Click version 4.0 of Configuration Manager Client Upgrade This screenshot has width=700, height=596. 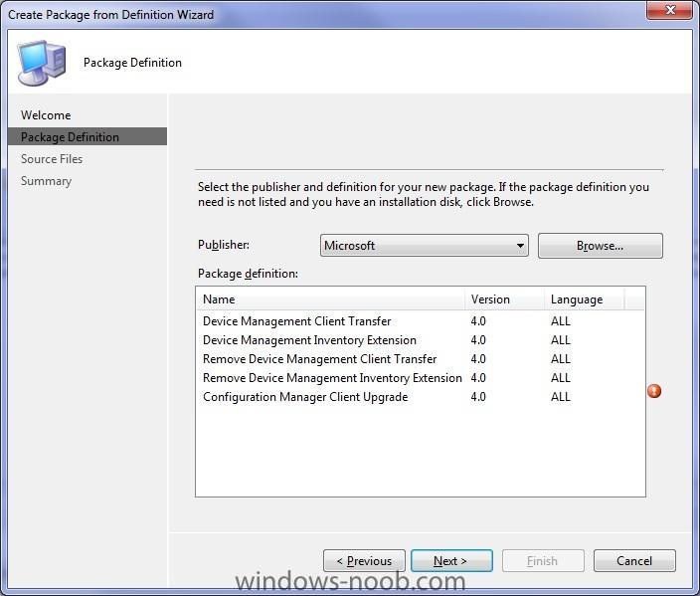point(478,397)
